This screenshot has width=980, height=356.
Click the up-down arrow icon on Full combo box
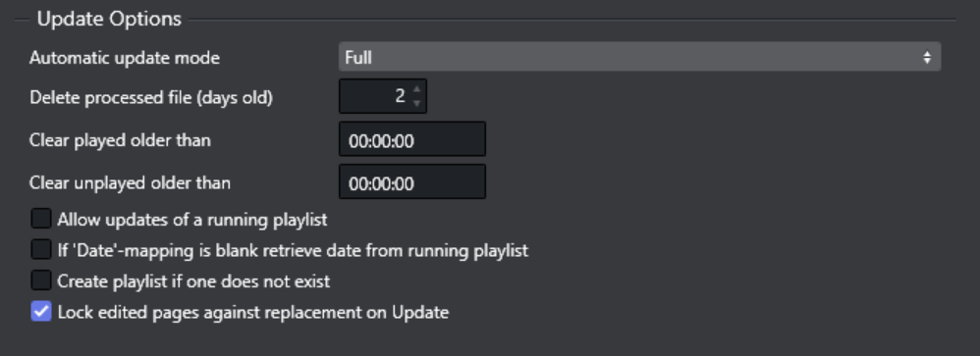(927, 58)
